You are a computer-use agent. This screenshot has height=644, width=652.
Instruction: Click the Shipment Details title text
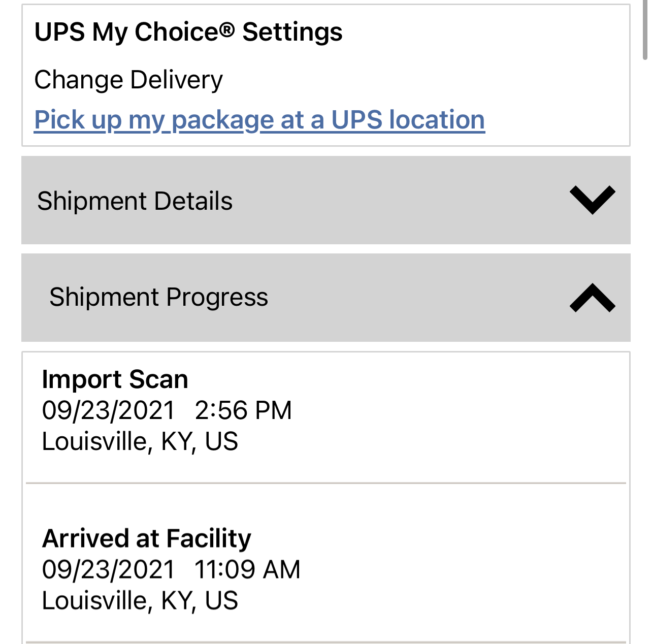(x=135, y=201)
